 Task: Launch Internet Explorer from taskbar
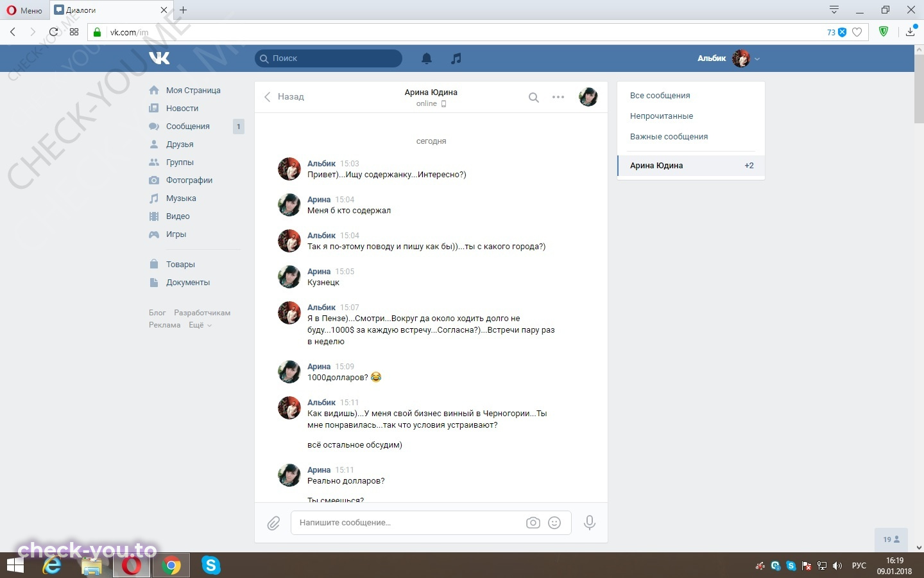[x=52, y=566]
